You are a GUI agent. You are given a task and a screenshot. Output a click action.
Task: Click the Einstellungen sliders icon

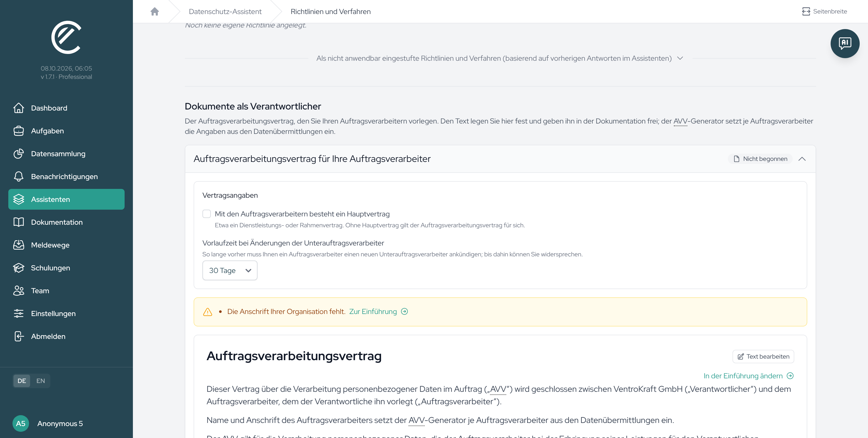[18, 313]
